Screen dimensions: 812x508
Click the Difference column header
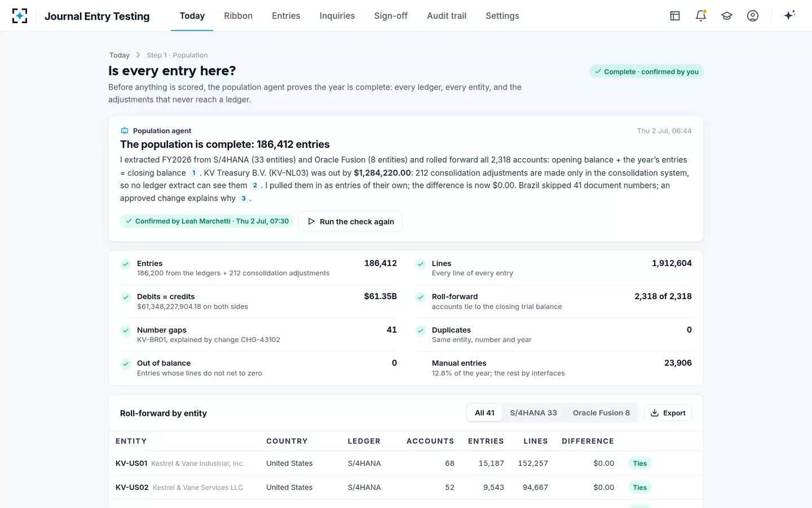(588, 441)
